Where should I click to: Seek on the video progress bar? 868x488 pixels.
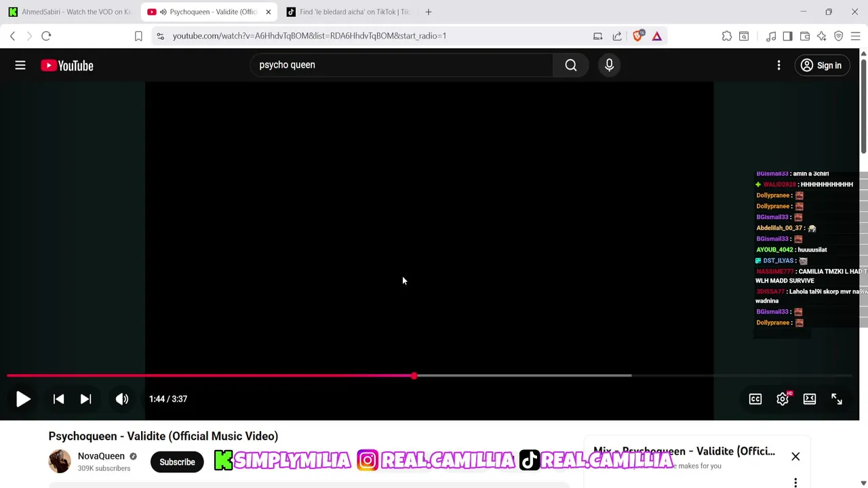(x=429, y=375)
